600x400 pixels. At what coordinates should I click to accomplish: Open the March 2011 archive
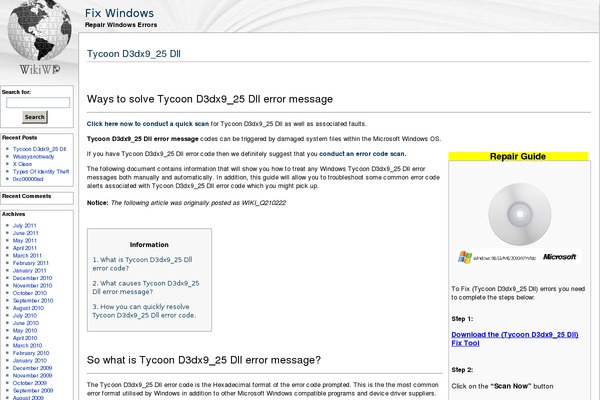tap(27, 255)
